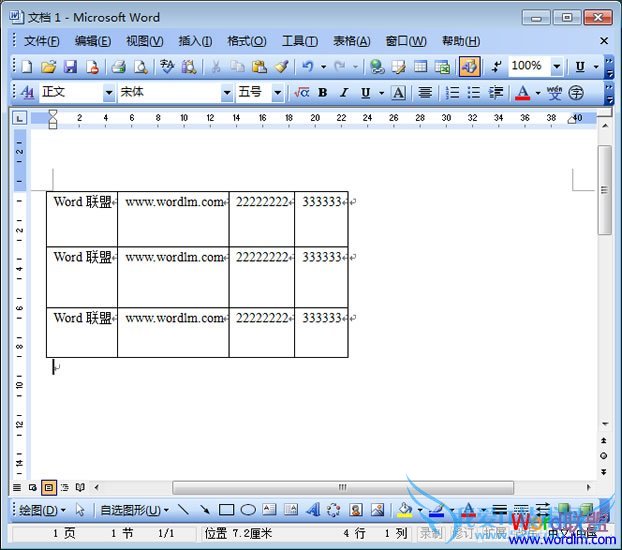Toggle the highlighted Drawing toolbar button
Viewport: 622px width, 550px height.
tap(469, 67)
